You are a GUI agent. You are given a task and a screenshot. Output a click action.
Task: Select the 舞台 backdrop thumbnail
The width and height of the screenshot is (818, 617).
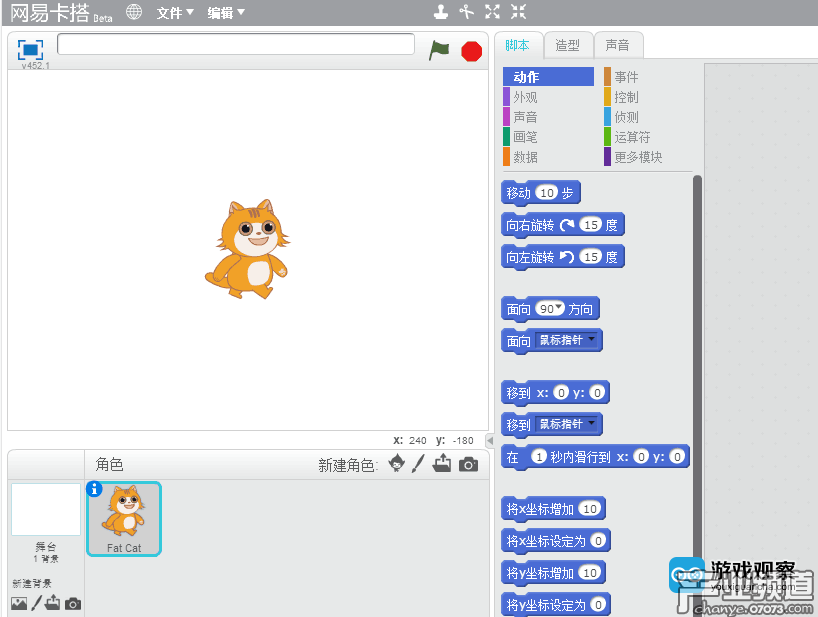click(x=46, y=510)
